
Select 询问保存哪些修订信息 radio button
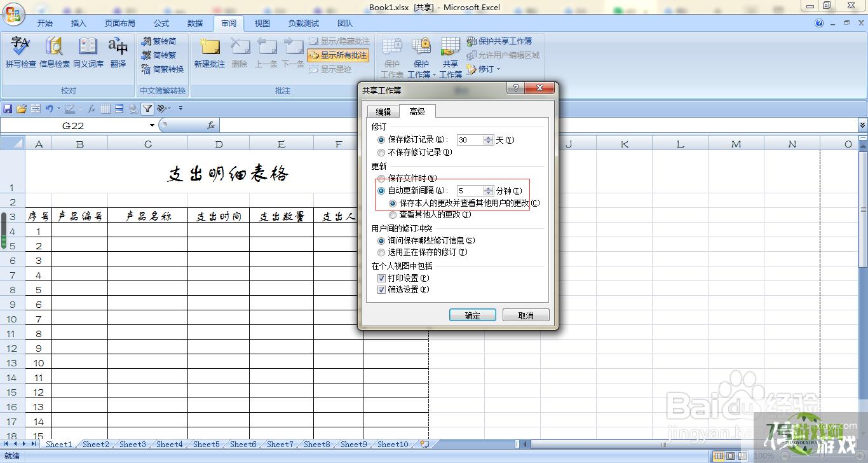point(381,241)
